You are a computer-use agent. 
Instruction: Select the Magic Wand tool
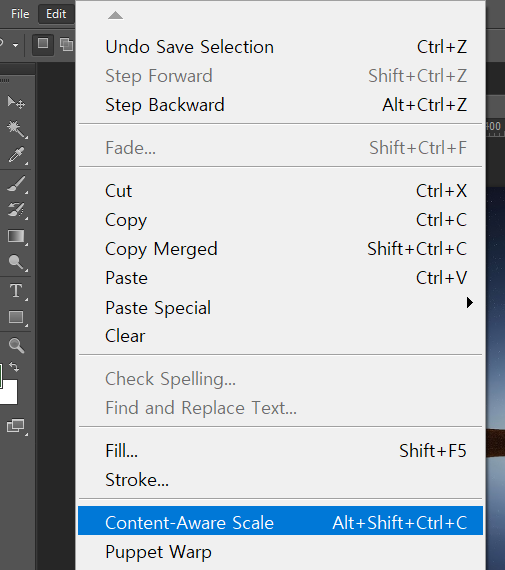coord(16,129)
